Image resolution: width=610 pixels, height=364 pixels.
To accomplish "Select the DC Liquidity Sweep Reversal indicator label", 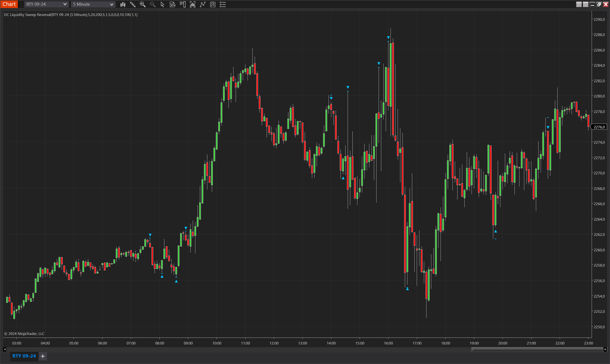I will [x=71, y=15].
